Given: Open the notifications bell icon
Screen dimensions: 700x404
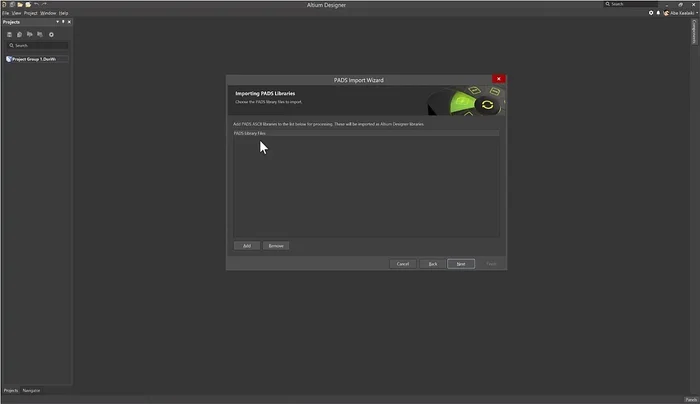Looking at the screenshot, I should (x=658, y=13).
